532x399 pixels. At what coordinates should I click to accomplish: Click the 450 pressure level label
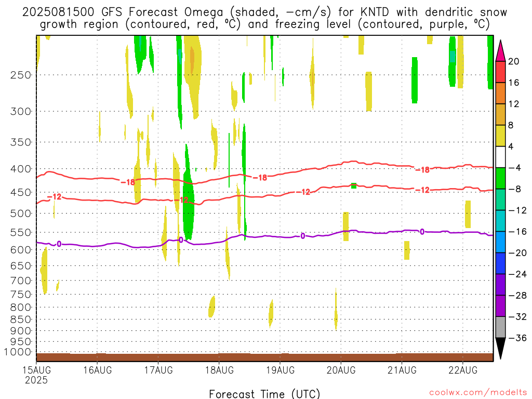(x=21, y=192)
